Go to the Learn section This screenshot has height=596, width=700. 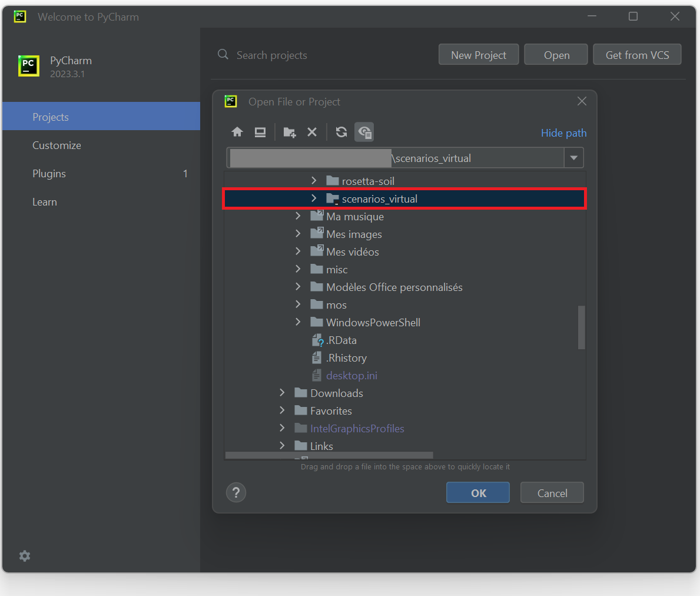point(101,202)
